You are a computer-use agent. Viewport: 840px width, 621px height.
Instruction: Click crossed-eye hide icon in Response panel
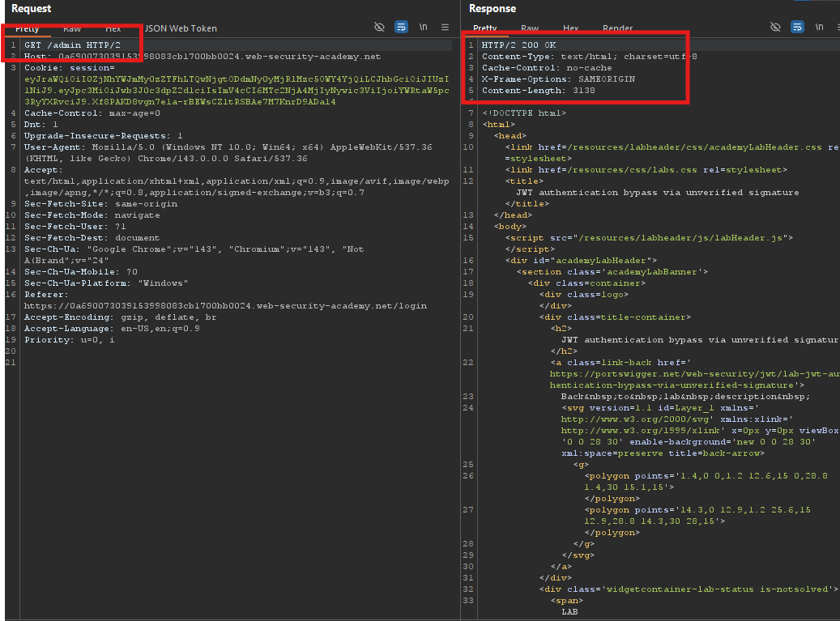click(775, 27)
